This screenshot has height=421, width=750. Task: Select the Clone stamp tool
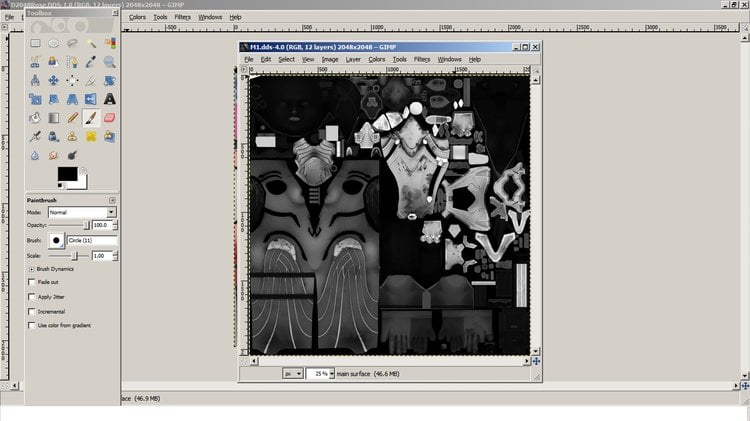(72, 137)
